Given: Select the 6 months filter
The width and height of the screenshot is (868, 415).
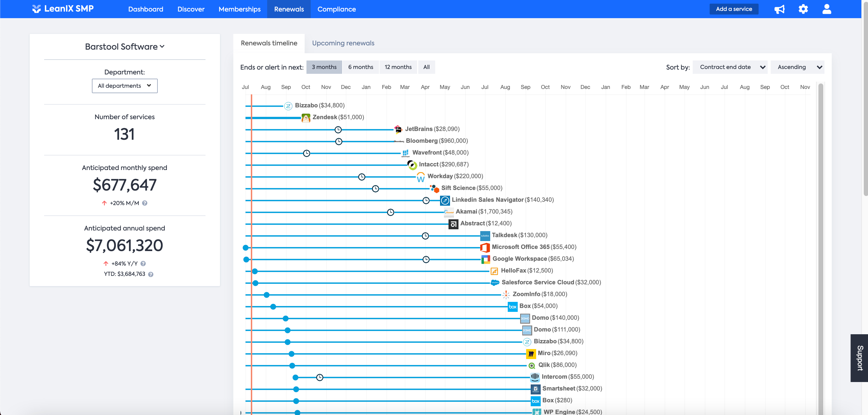Looking at the screenshot, I should 361,67.
